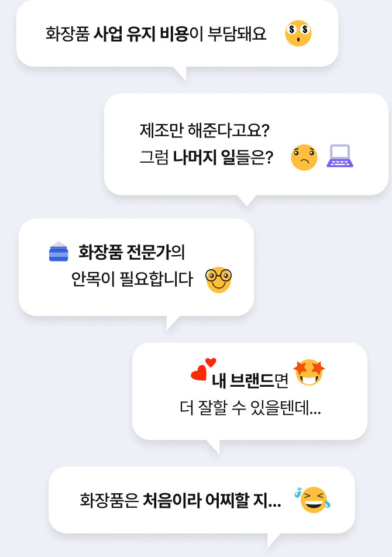Click the "화장품 전문가의" text
The width and height of the screenshot is (392, 557).
(x=132, y=253)
